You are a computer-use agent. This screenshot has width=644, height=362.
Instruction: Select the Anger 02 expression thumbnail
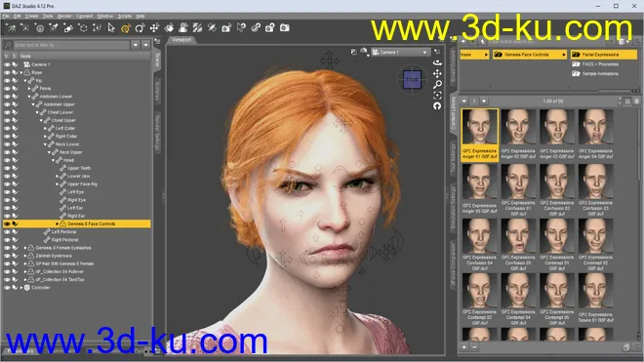click(518, 135)
